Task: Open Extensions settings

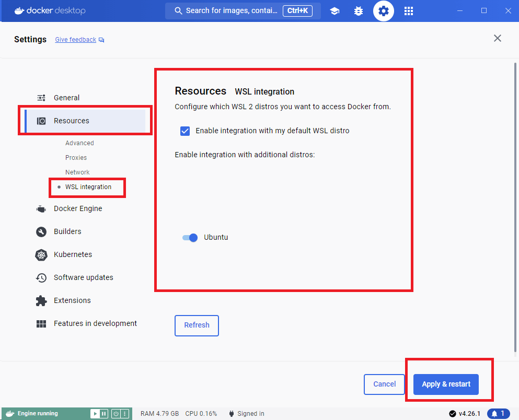Action: 72,300
